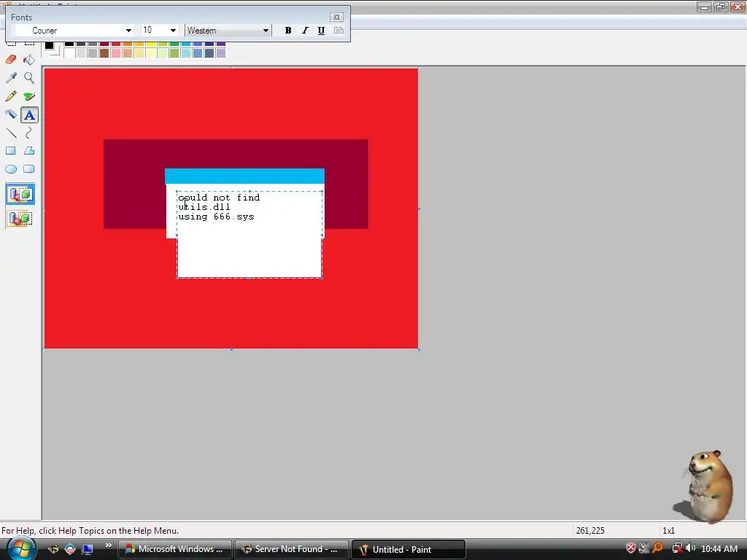The image size is (747, 560).
Task: Pick the light gray color swatch
Action: point(81,52)
